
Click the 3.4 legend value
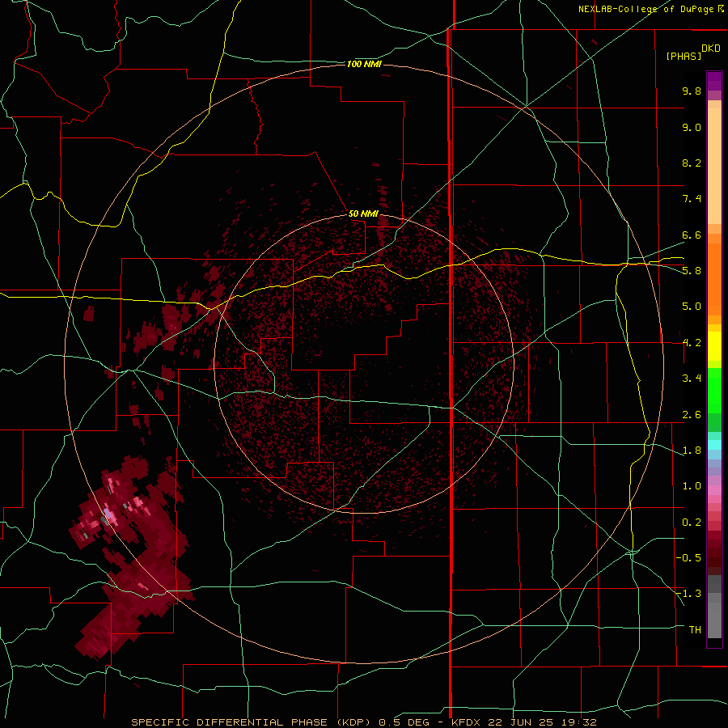click(x=692, y=379)
